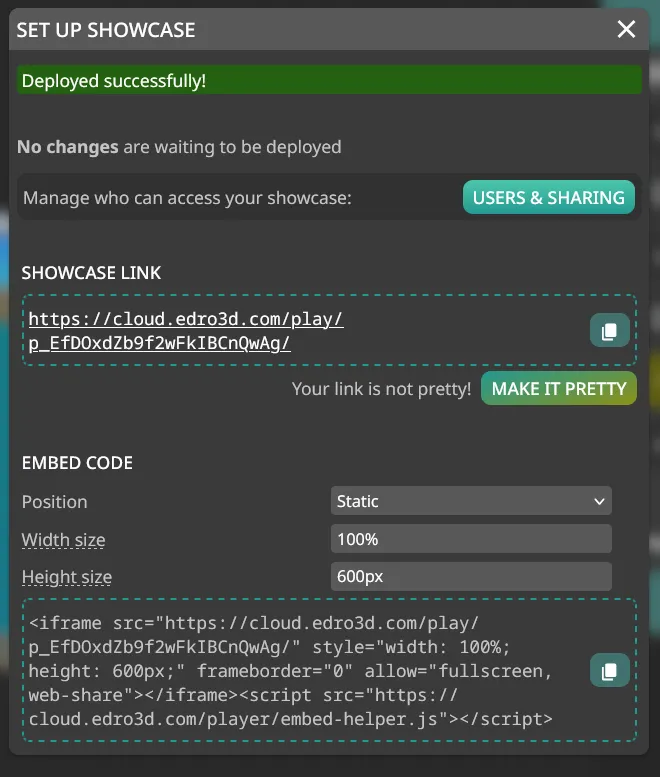
Task: Open the cloud.edro3d.com showcase link
Action: point(186,331)
